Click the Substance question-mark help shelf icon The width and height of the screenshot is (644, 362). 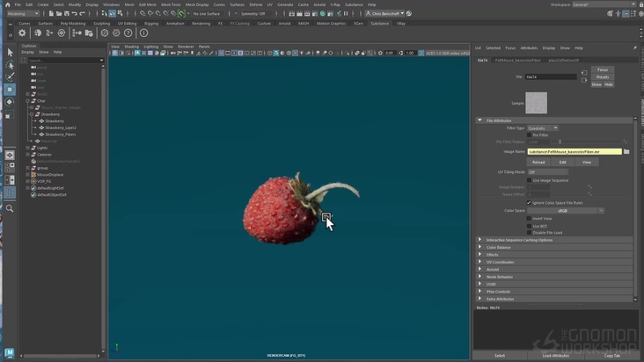tap(128, 33)
